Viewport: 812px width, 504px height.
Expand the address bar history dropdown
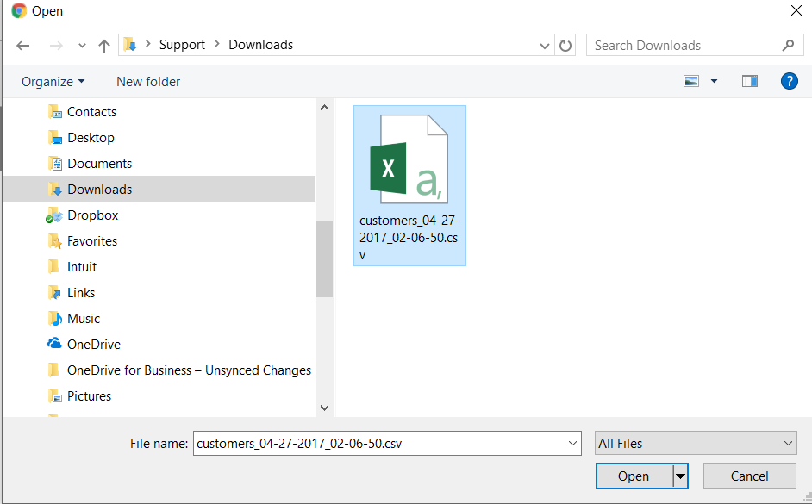(x=544, y=46)
